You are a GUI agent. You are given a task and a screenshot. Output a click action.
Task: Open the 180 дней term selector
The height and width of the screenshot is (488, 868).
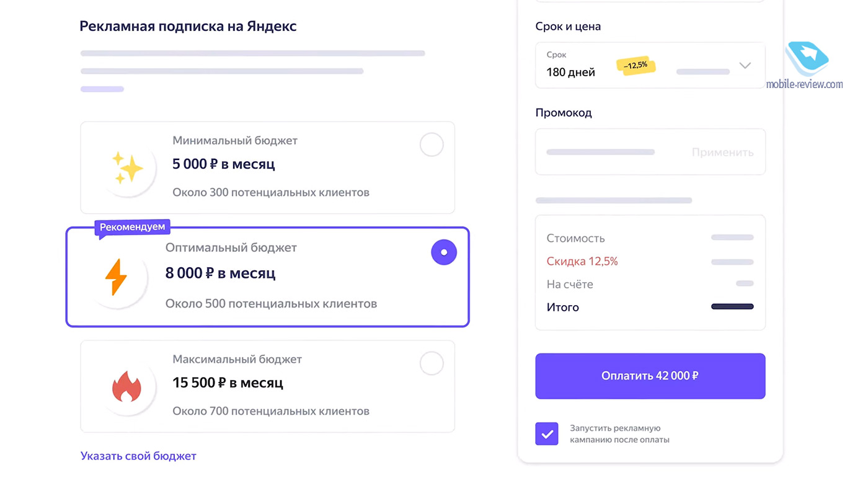coord(650,65)
